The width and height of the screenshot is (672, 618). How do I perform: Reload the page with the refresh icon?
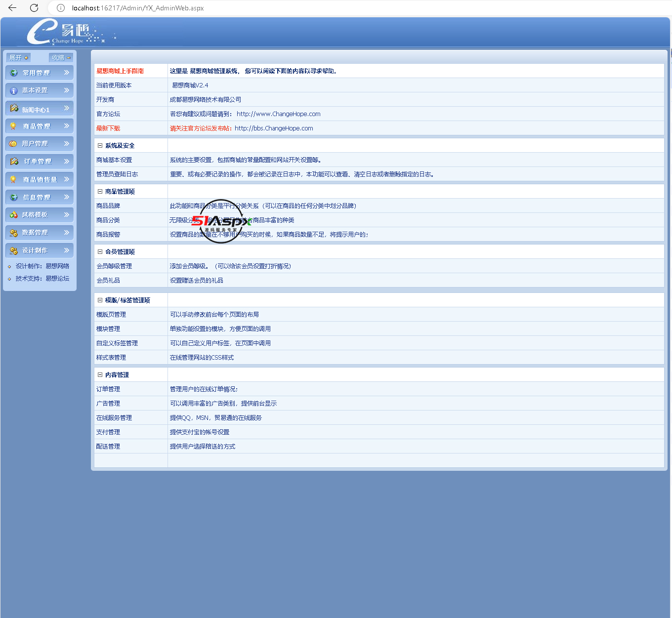[x=34, y=8]
